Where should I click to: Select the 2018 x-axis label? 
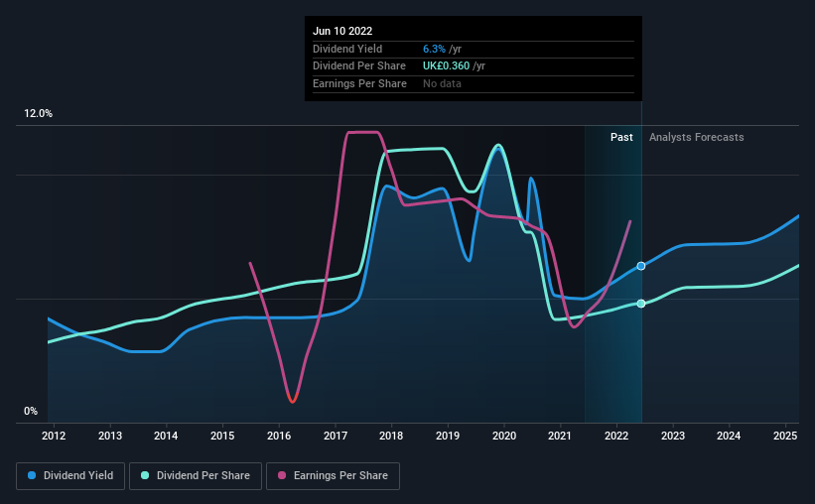391,436
